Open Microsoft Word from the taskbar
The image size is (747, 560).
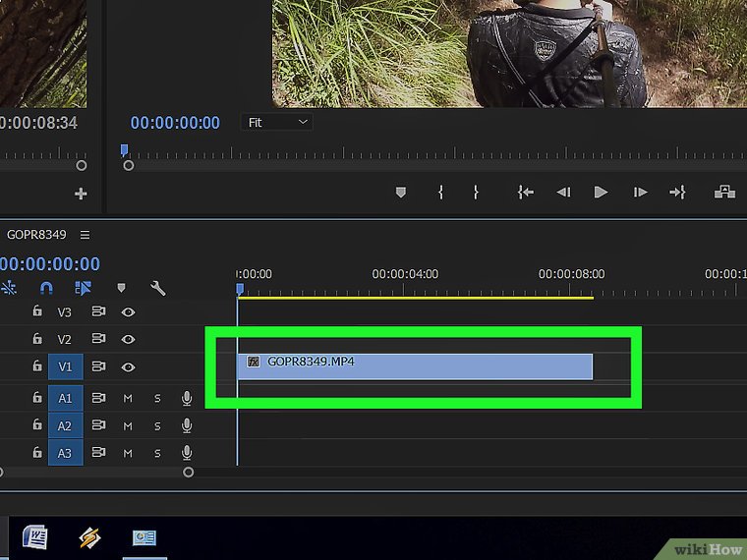(x=35, y=537)
